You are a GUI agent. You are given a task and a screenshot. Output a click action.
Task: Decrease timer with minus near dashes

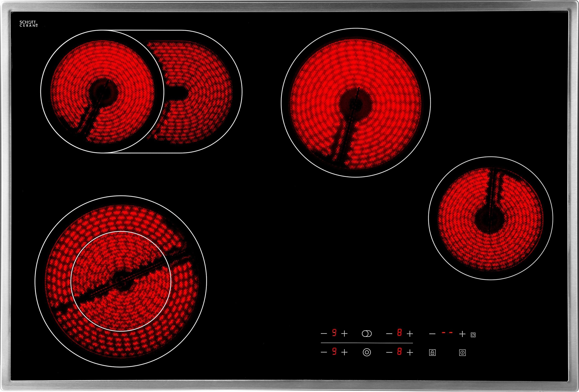pyautogui.click(x=433, y=334)
